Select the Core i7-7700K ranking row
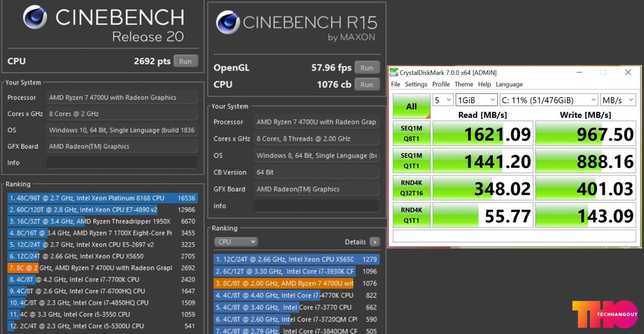This screenshot has height=334, width=644. click(101, 279)
